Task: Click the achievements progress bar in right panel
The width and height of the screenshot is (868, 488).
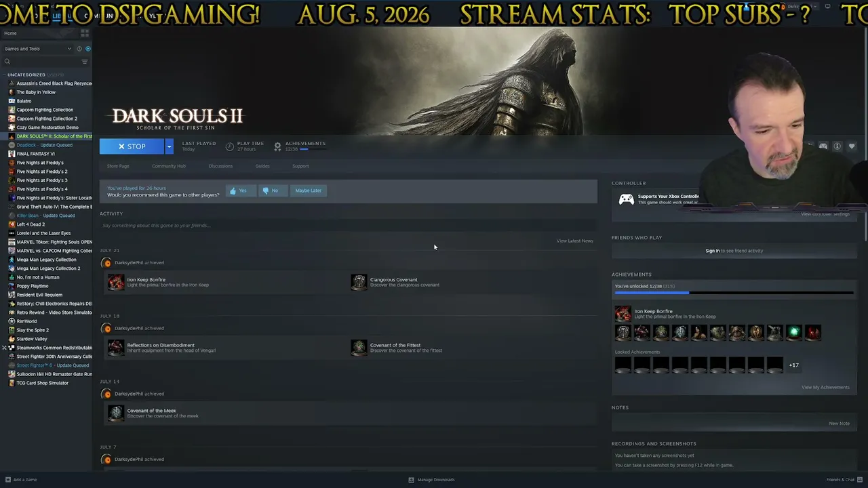Action: pyautogui.click(x=734, y=293)
